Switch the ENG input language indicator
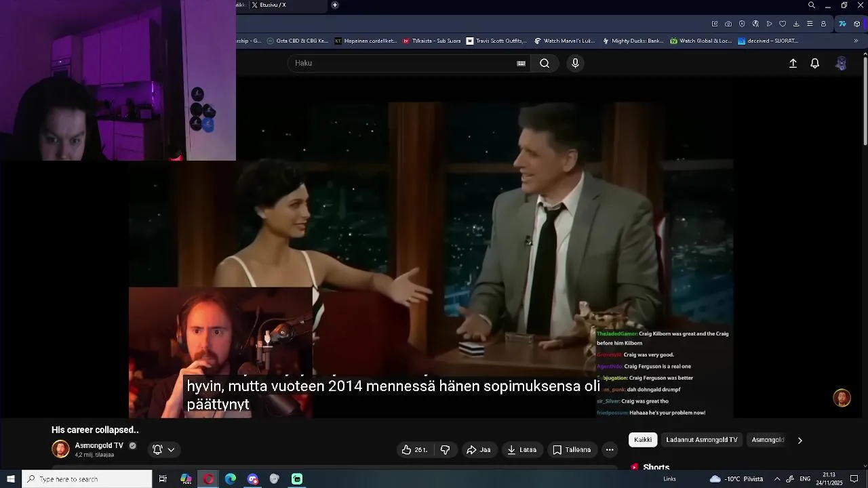Image resolution: width=868 pixels, height=488 pixels. 805,479
